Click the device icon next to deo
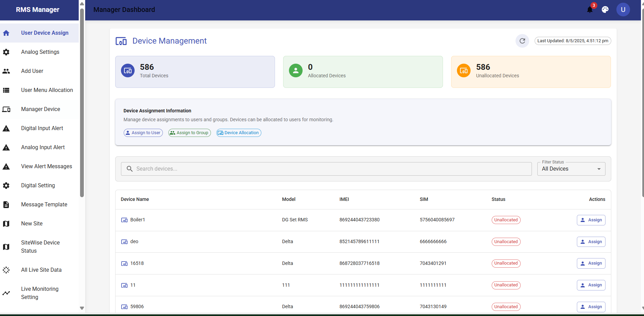This screenshot has width=644, height=316. tap(124, 242)
